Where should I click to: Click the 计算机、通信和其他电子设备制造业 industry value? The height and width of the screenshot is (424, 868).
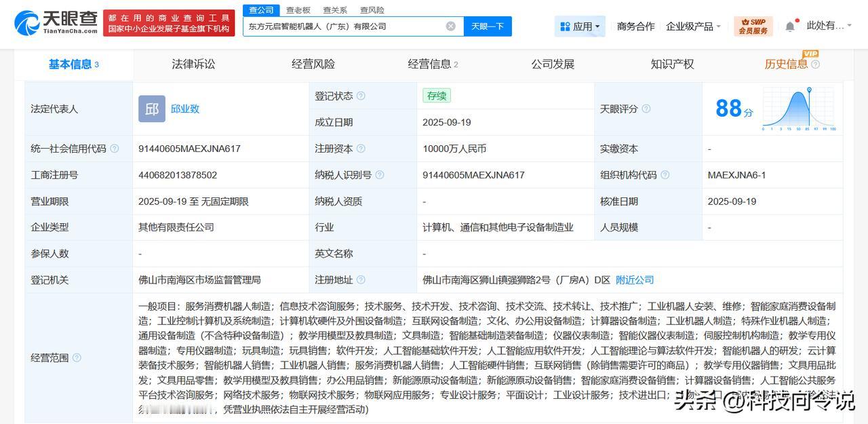tap(498, 227)
